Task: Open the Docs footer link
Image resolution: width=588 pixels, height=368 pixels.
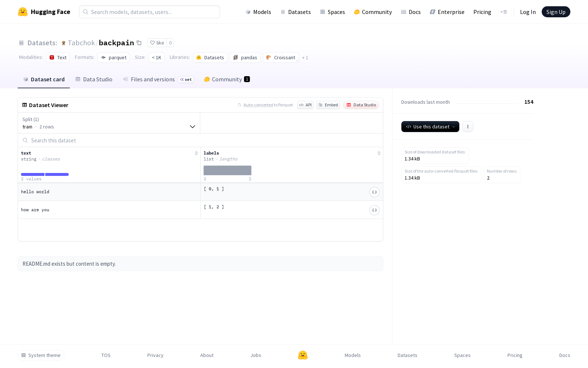Action: tap(564, 355)
